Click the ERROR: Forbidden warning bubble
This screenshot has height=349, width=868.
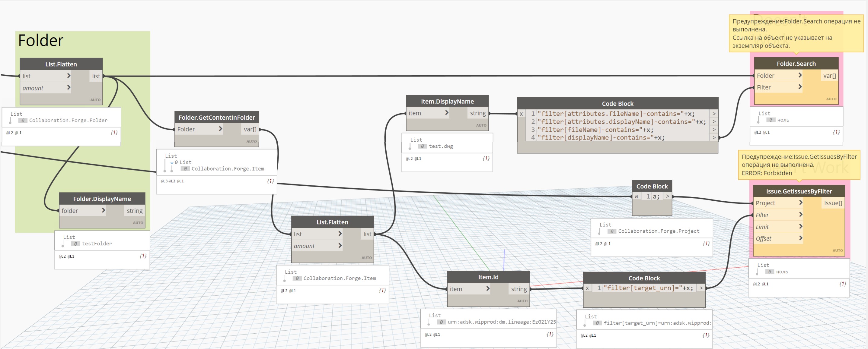[799, 165]
